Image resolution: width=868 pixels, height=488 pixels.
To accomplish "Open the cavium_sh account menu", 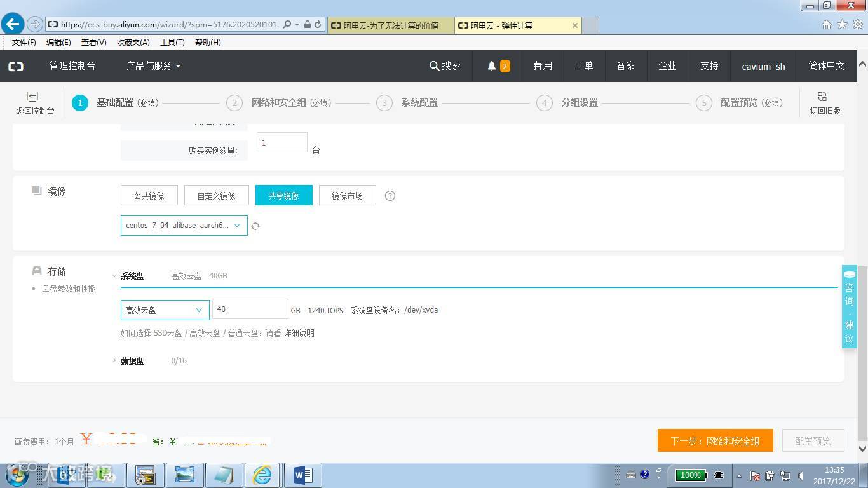I will (763, 66).
